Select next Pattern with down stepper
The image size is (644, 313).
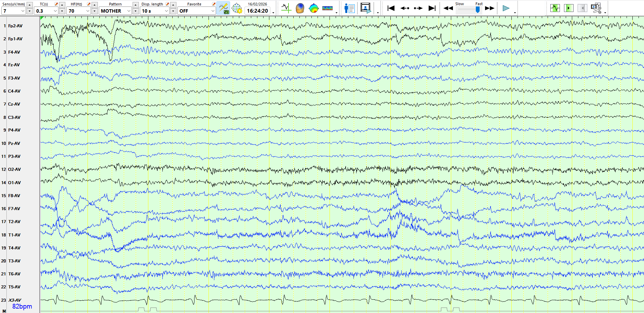136,11
